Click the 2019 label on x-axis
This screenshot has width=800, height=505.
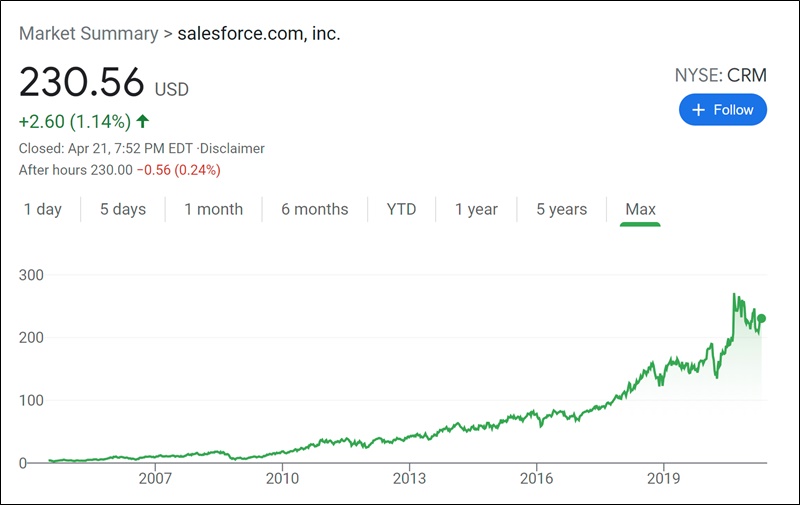pyautogui.click(x=664, y=478)
